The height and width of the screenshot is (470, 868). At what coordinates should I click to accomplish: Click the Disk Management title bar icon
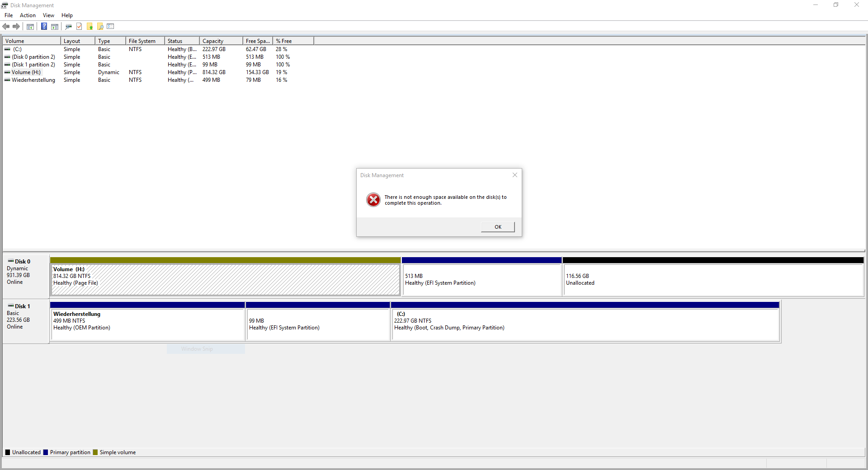(x=5, y=5)
